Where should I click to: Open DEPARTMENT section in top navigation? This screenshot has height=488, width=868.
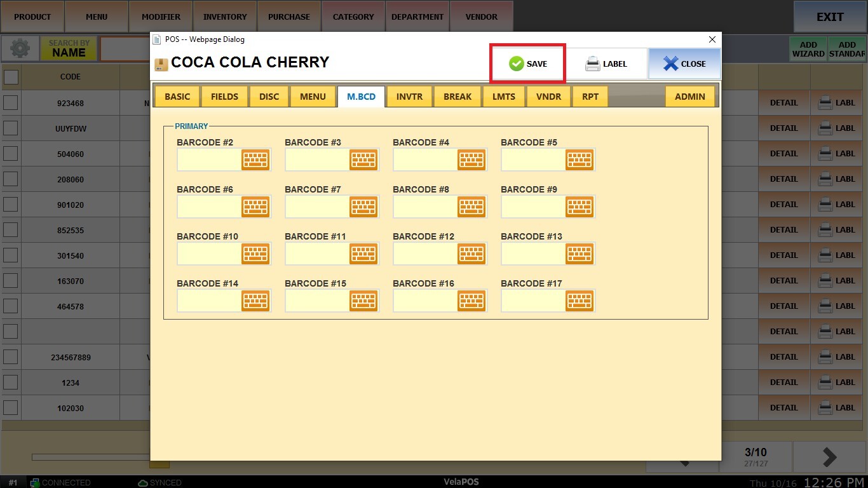pyautogui.click(x=417, y=17)
